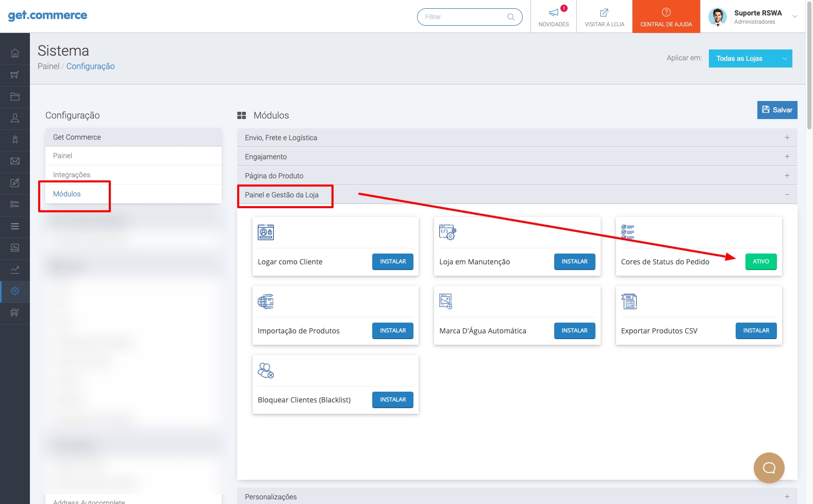Open the chat support bubble
The image size is (813, 504).
(769, 468)
